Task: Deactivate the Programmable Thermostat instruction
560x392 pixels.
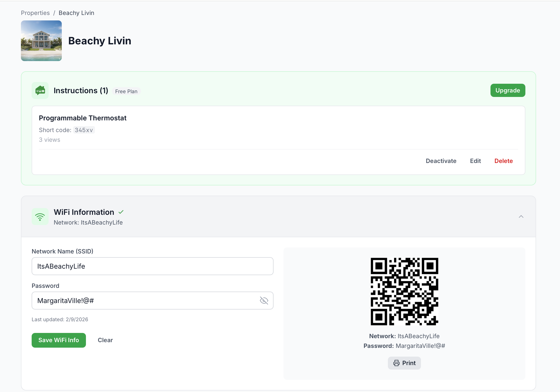Action: pyautogui.click(x=441, y=161)
